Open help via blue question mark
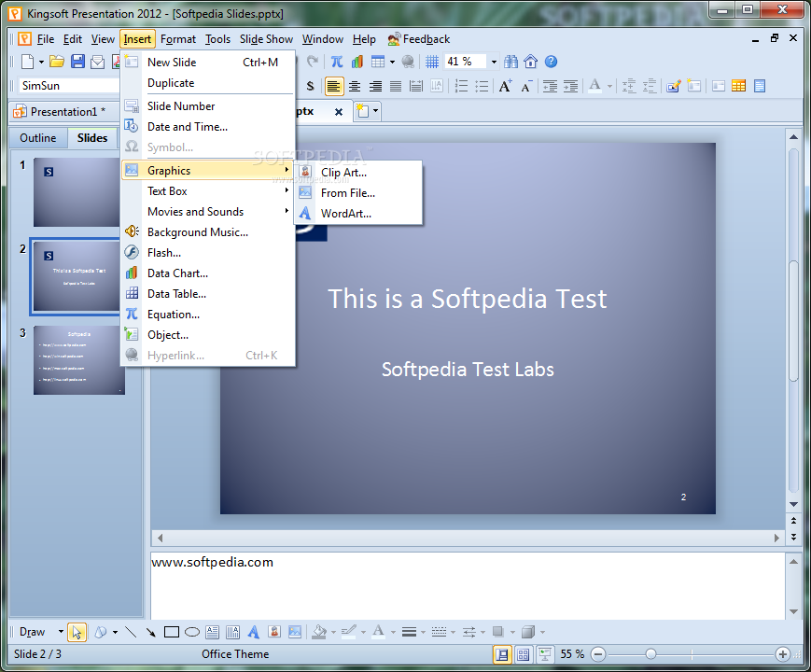The image size is (811, 672). pyautogui.click(x=551, y=62)
